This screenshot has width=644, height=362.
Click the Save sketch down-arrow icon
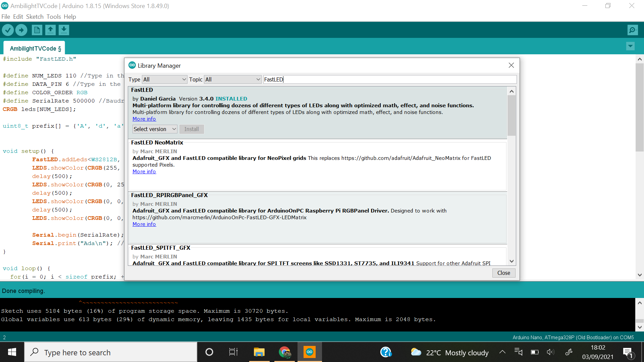(x=64, y=30)
